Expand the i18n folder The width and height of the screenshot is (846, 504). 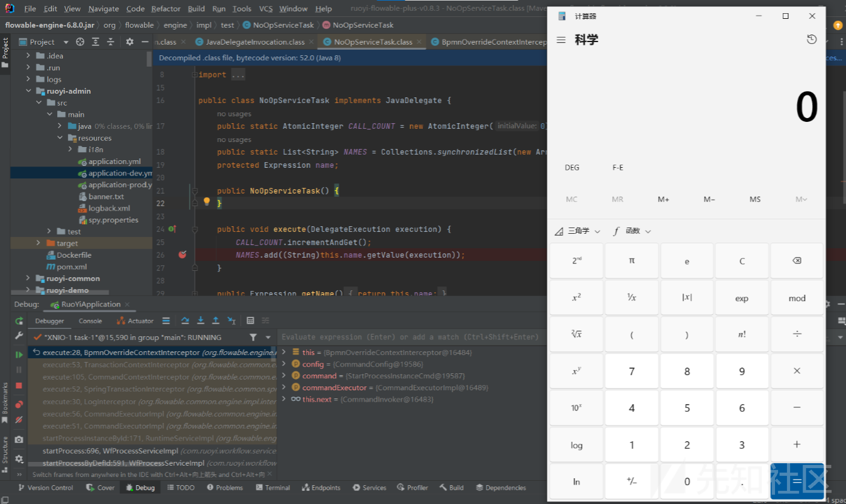tap(70, 150)
